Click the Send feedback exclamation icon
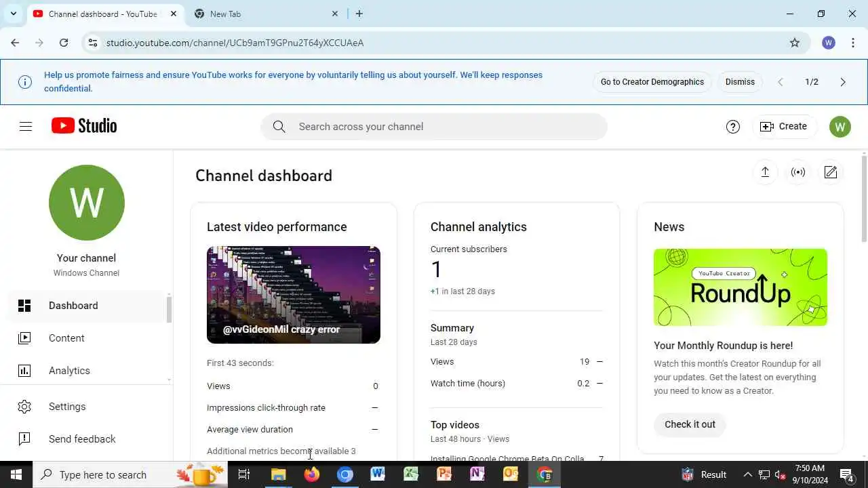 (x=24, y=439)
